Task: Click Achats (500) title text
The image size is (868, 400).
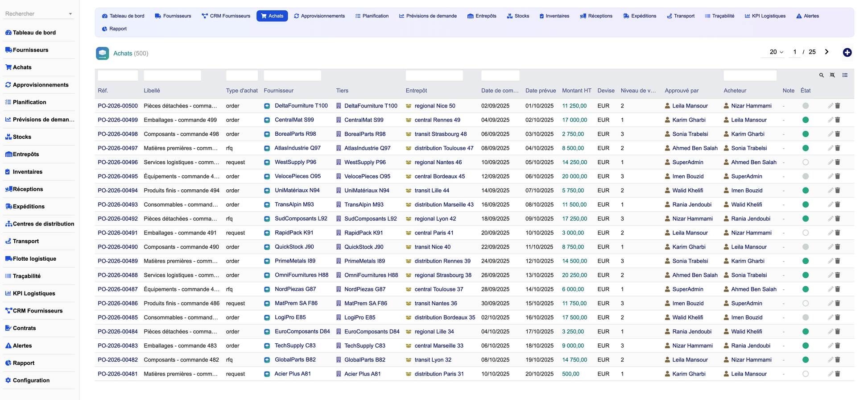Action: coord(131,54)
